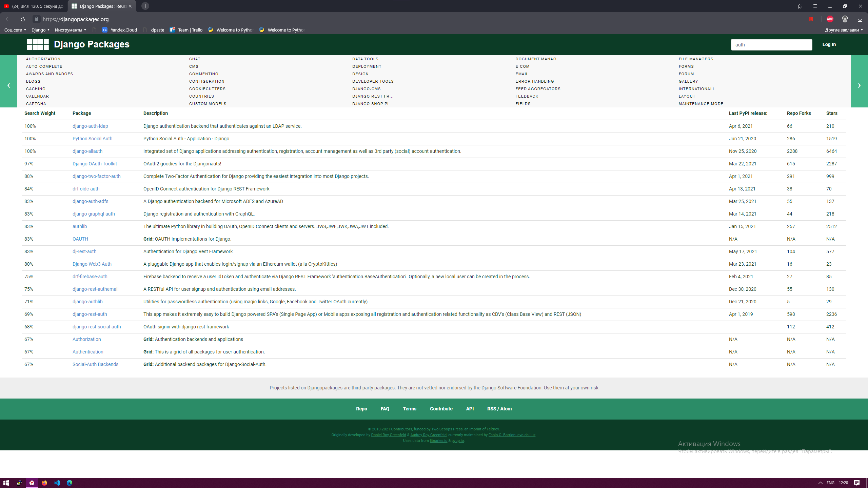Expand the Инструменты bookmarks folder

(x=71, y=30)
